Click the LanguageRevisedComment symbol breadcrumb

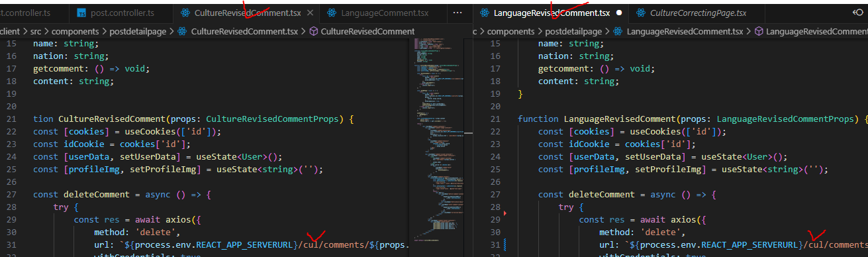(x=816, y=31)
